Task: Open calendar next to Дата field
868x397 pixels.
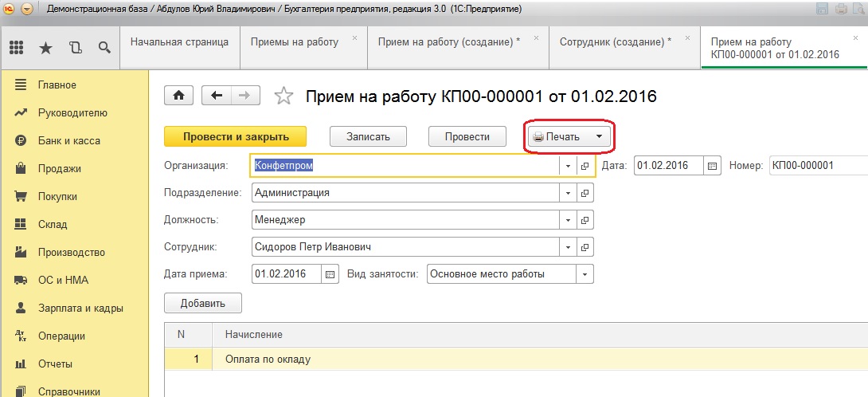Action: (x=713, y=166)
